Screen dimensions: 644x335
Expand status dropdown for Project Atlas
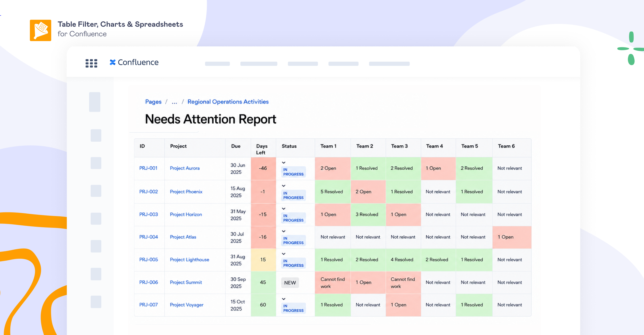coord(284,231)
